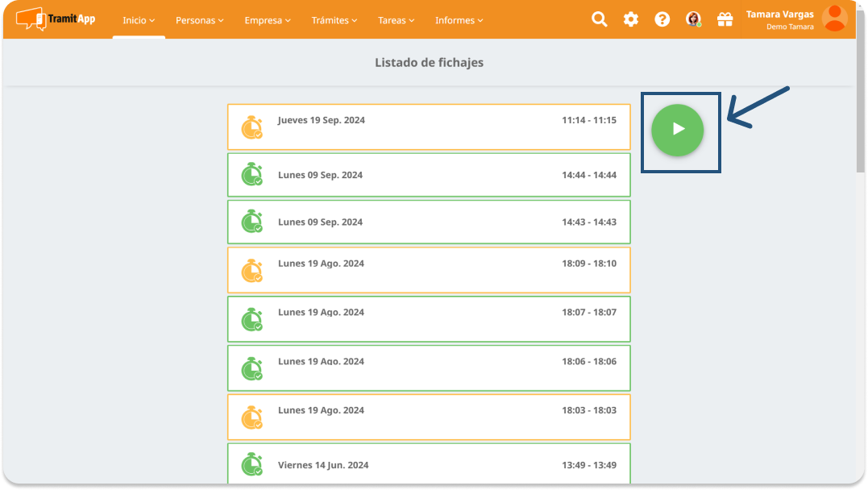Image resolution: width=868 pixels, height=490 pixels.
Task: Click the green stopwatch icon for 14:44 entry
Action: 252,175
